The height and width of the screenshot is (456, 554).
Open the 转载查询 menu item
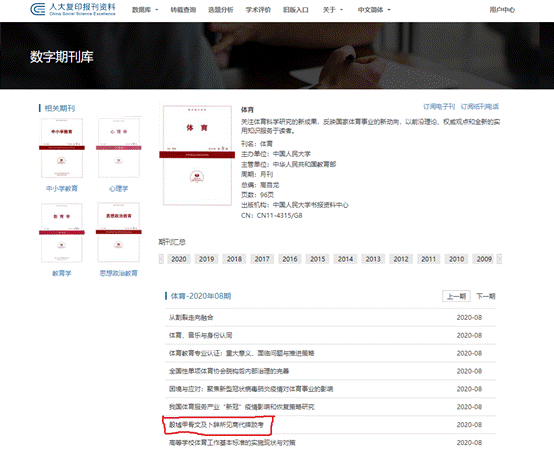click(x=183, y=10)
